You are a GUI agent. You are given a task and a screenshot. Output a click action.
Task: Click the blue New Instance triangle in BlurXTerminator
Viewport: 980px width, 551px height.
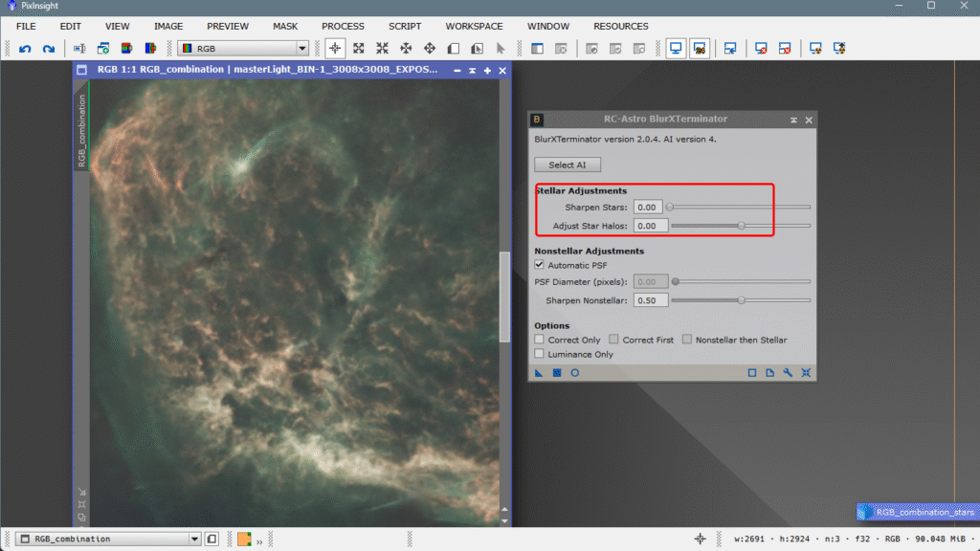click(x=539, y=373)
